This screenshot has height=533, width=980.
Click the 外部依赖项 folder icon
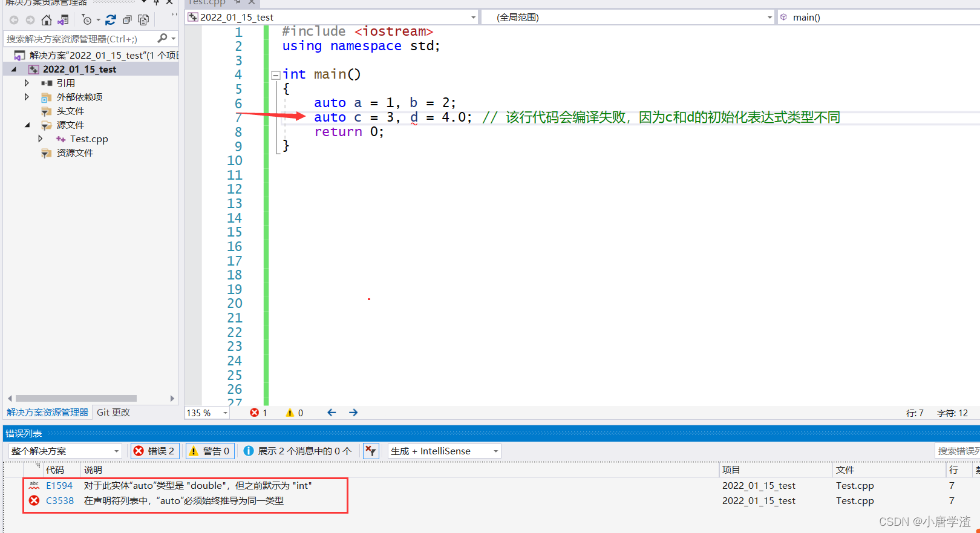(46, 97)
